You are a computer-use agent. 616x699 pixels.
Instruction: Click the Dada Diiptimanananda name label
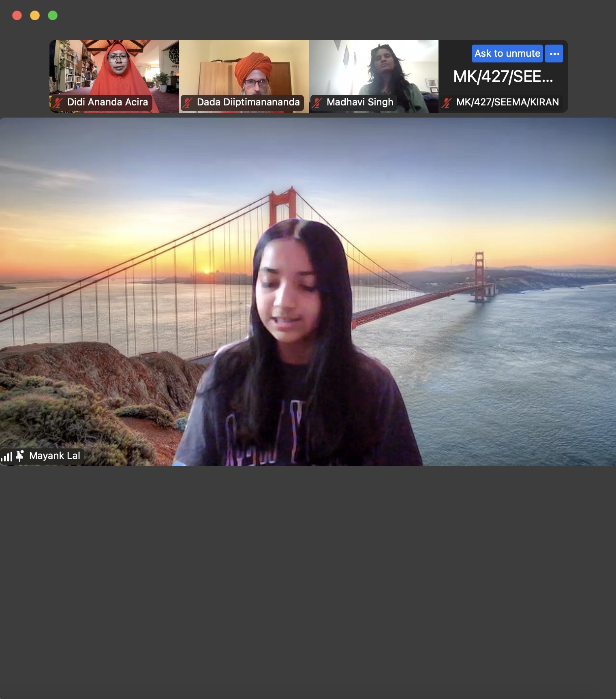pos(248,102)
